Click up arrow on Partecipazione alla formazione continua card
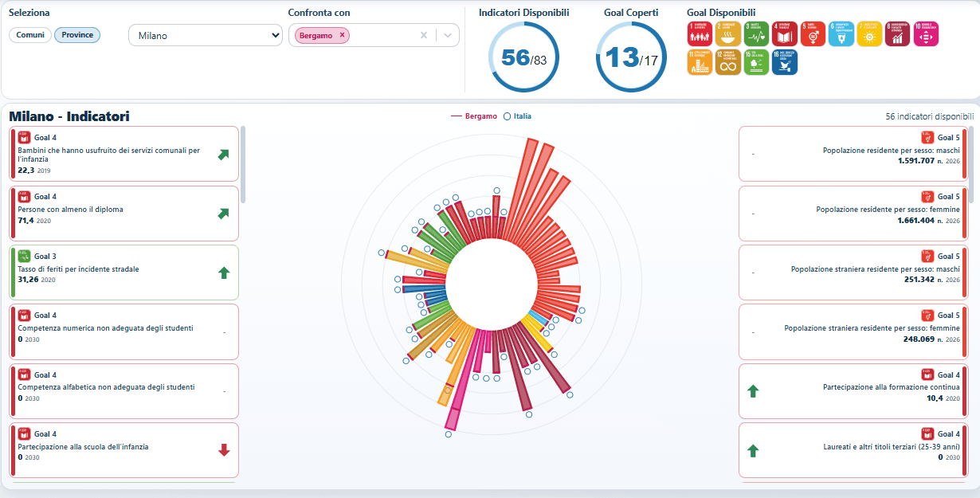 753,391
